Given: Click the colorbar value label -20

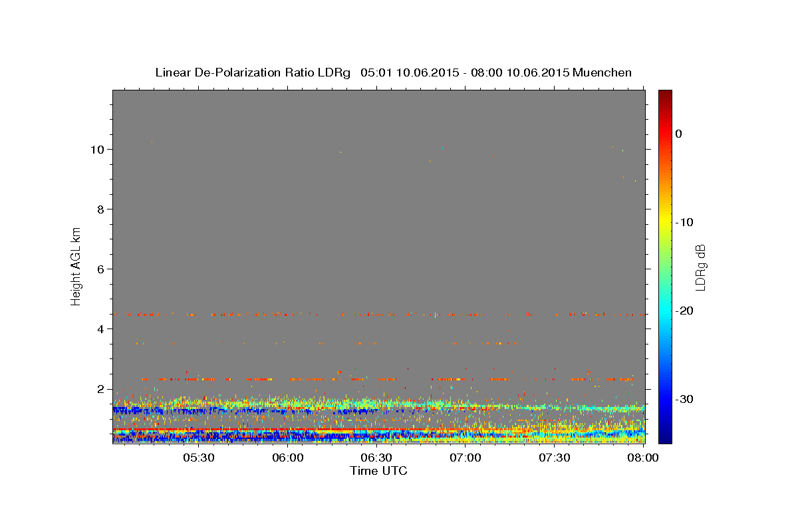Looking at the screenshot, I should coord(684,311).
